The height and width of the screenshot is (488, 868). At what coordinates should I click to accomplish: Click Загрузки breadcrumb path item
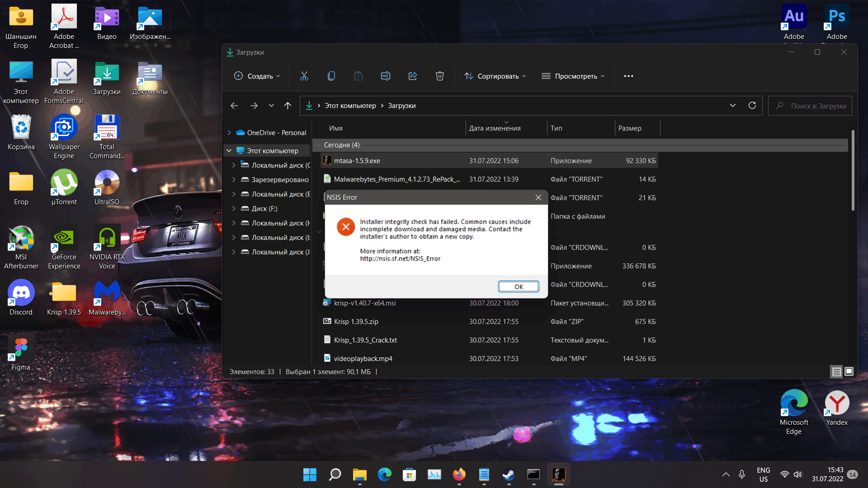[401, 105]
